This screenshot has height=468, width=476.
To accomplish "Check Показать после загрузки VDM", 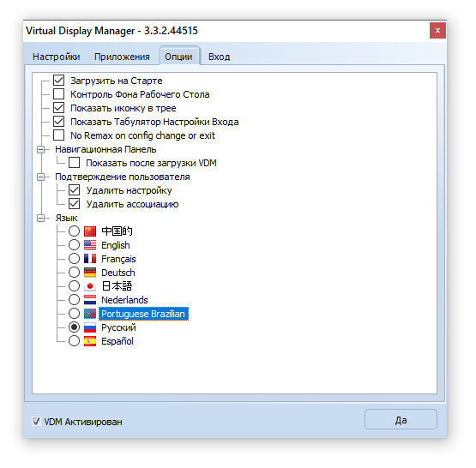I will click(74, 163).
